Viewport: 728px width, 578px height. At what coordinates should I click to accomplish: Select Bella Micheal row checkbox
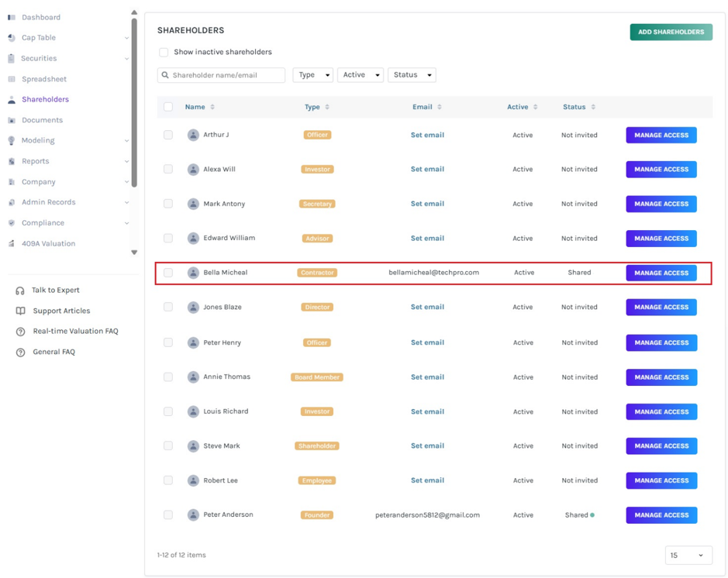click(x=168, y=273)
